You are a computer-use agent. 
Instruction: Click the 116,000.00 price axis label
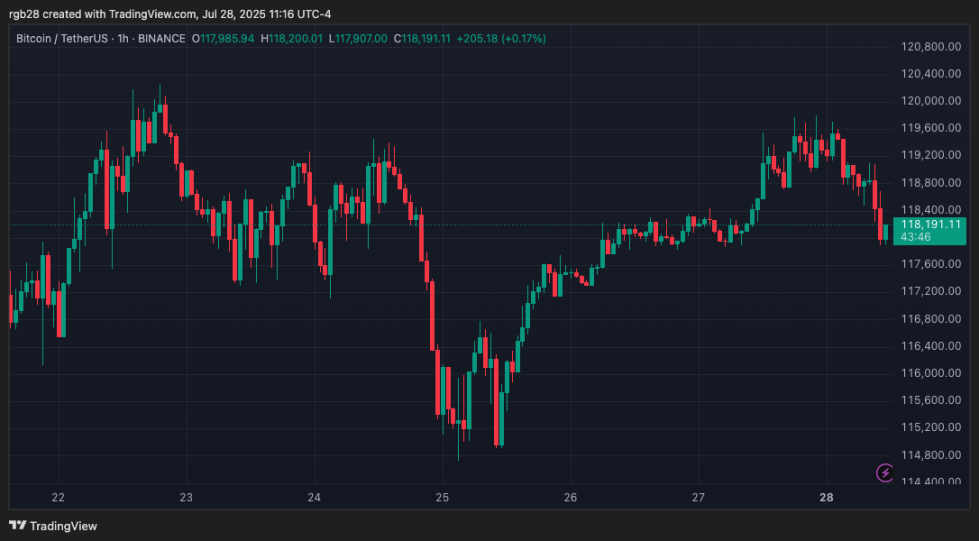(x=925, y=373)
